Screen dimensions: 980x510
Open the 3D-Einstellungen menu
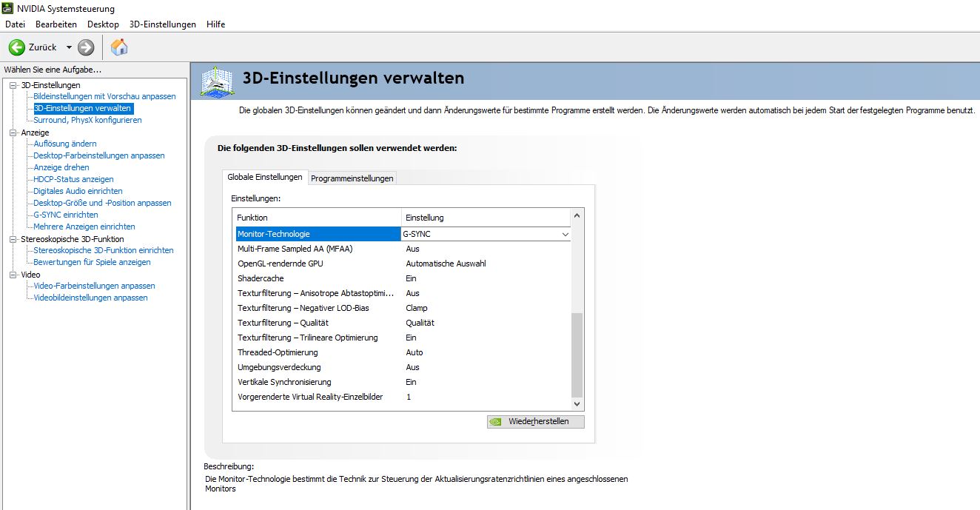pos(163,24)
